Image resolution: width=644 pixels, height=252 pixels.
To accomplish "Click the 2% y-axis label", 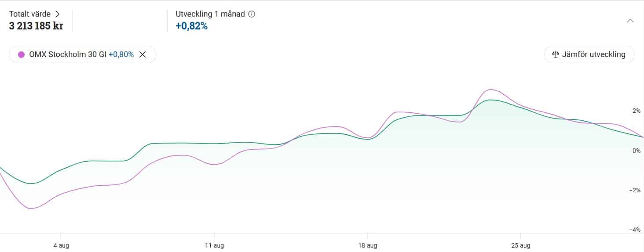I will 636,111.
